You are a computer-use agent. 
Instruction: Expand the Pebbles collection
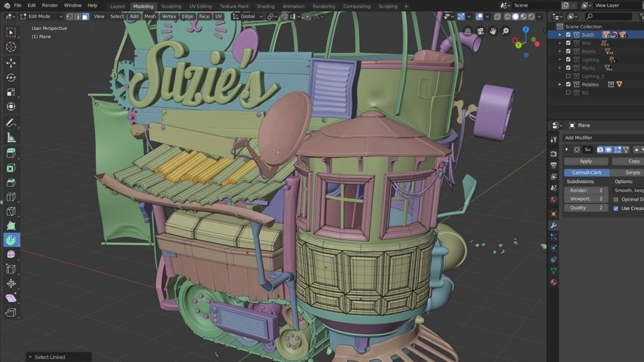(x=560, y=84)
